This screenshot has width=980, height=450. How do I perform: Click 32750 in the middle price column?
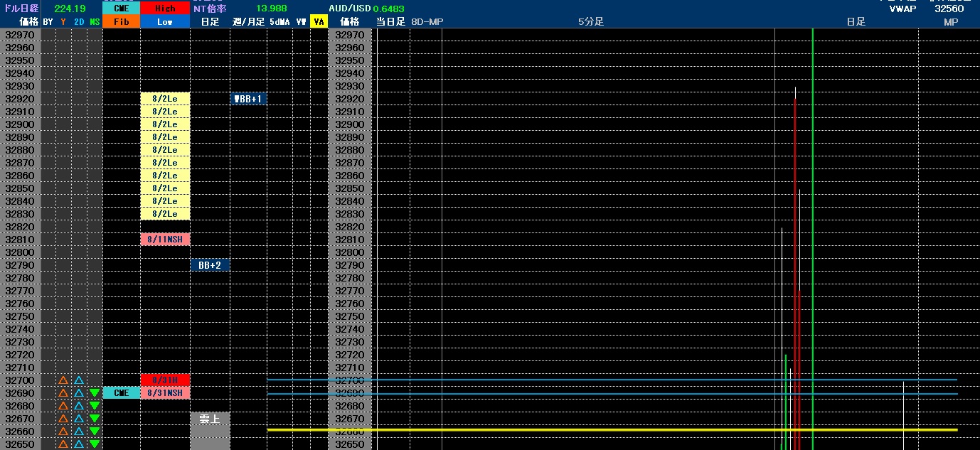coord(349,316)
